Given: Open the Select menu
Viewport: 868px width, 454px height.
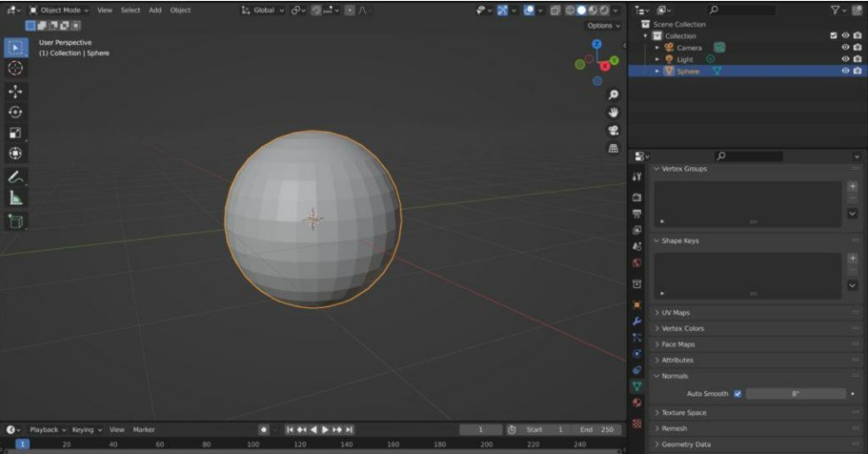Looking at the screenshot, I should coord(131,10).
